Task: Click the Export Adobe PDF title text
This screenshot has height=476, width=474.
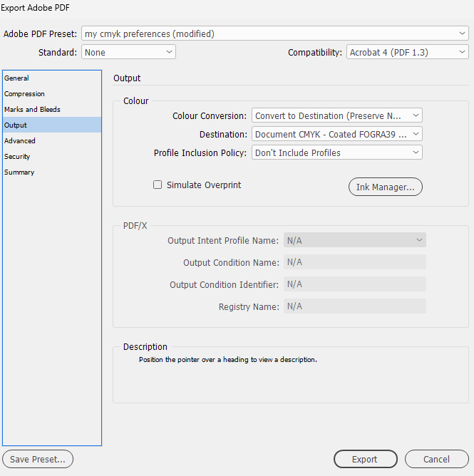Action: tap(35, 8)
